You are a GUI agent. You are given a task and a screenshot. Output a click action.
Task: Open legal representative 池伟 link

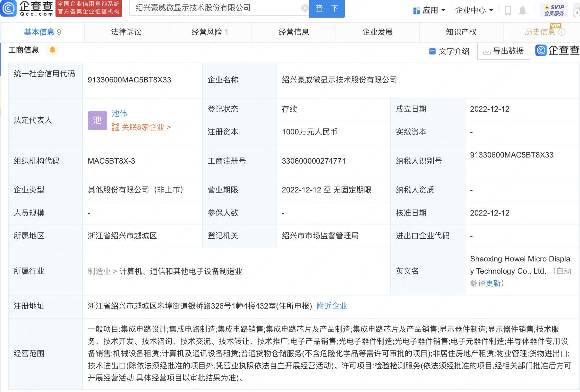(119, 113)
